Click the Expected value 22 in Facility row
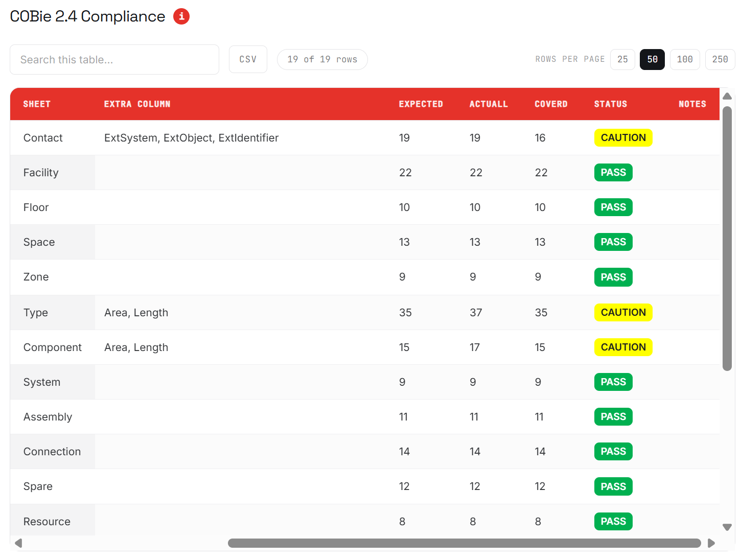The image size is (741, 560). click(x=405, y=173)
